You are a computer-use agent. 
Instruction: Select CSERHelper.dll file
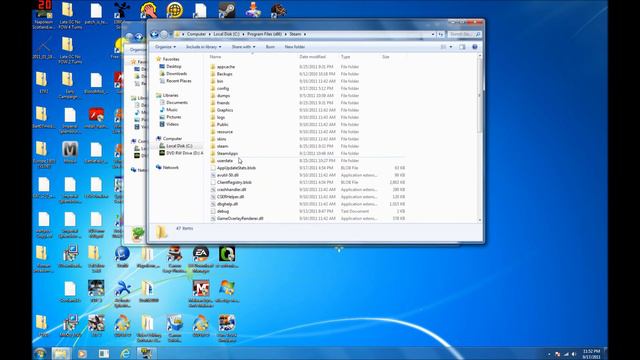tap(230, 197)
